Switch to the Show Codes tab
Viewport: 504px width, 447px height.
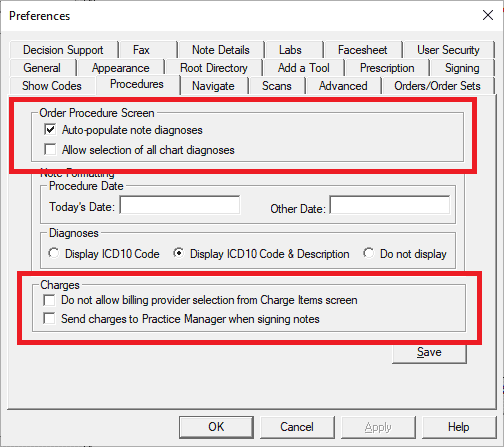point(52,86)
